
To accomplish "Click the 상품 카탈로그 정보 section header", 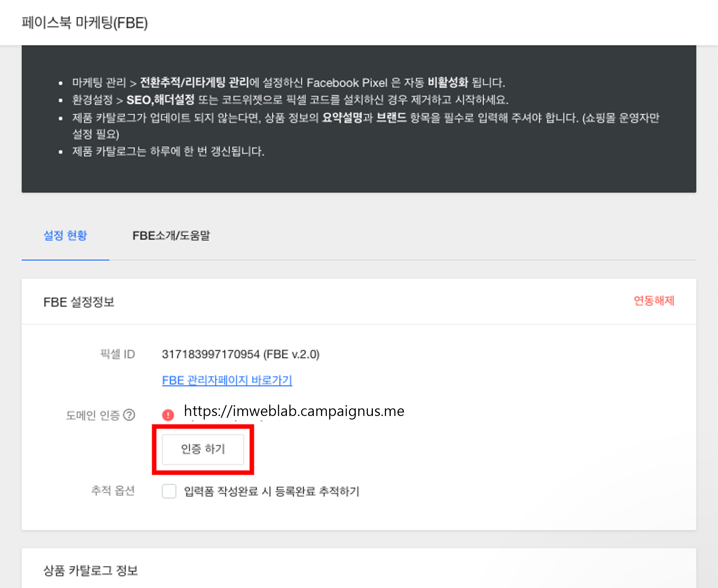I will tap(90, 570).
